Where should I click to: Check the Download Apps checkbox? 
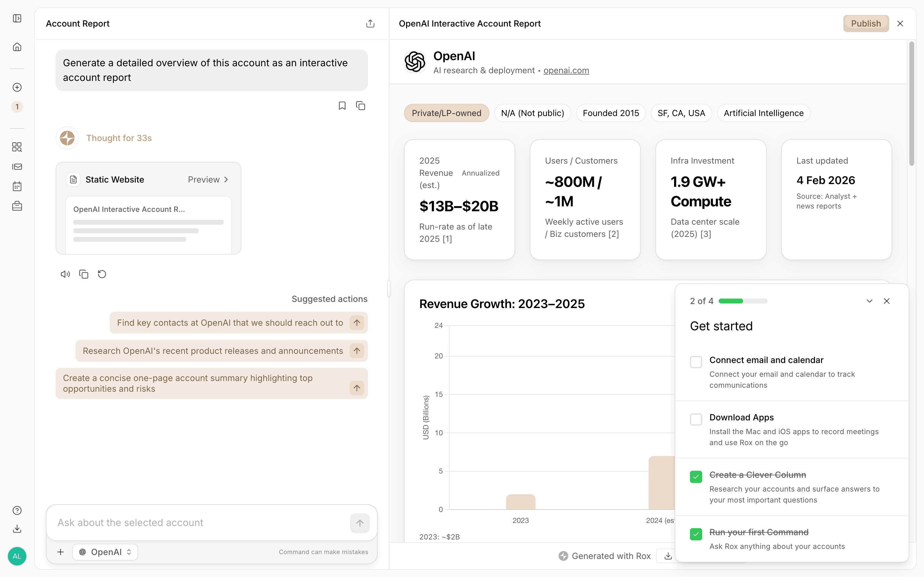coord(696,419)
